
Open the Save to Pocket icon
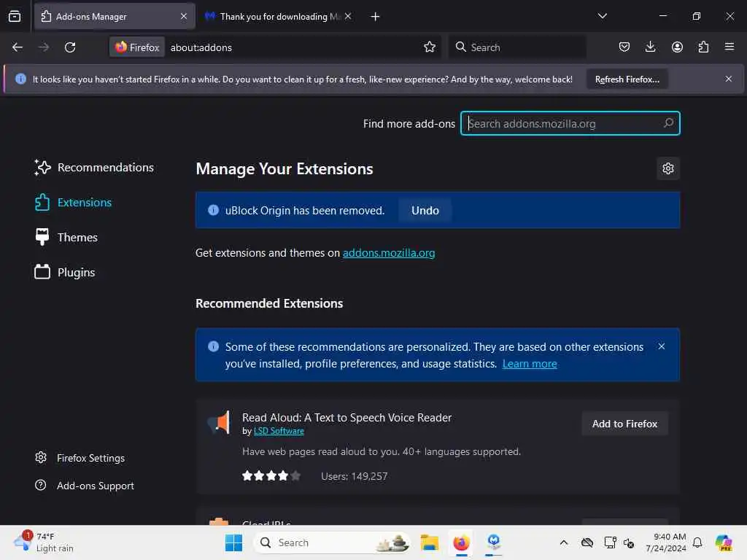tap(624, 47)
